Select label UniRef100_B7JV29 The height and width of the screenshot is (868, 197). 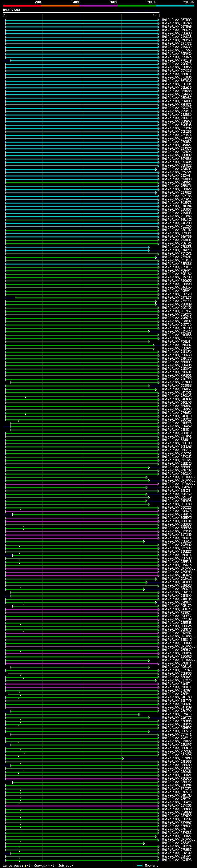[x=177, y=139]
